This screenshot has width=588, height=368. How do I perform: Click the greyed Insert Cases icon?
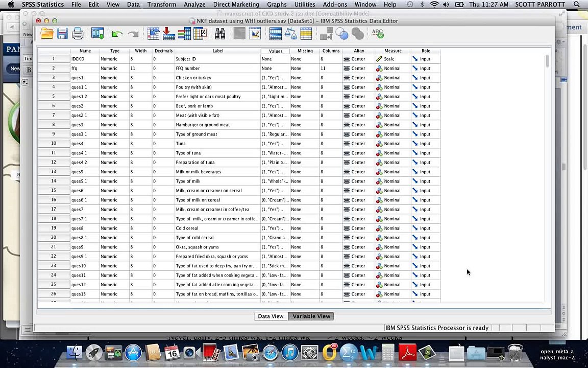pyautogui.click(x=239, y=34)
